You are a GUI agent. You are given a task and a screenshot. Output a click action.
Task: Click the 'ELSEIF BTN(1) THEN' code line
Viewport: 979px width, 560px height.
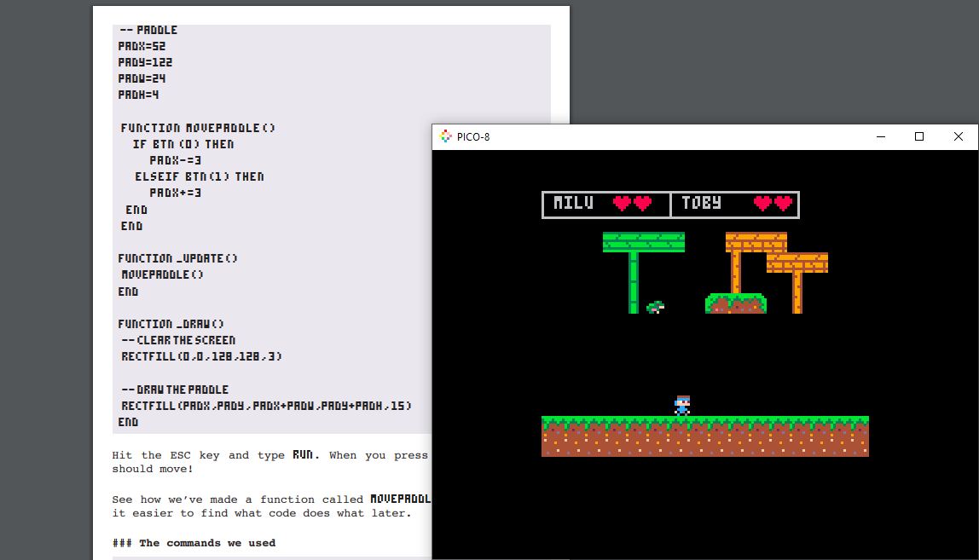[x=200, y=176]
